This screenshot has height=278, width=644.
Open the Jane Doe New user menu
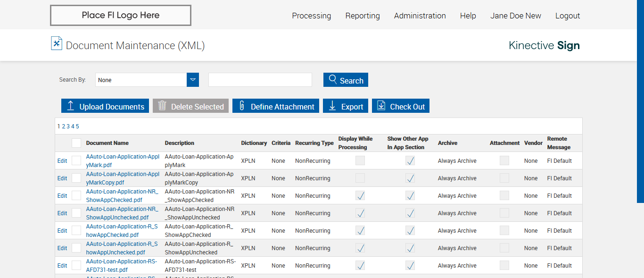[515, 16]
